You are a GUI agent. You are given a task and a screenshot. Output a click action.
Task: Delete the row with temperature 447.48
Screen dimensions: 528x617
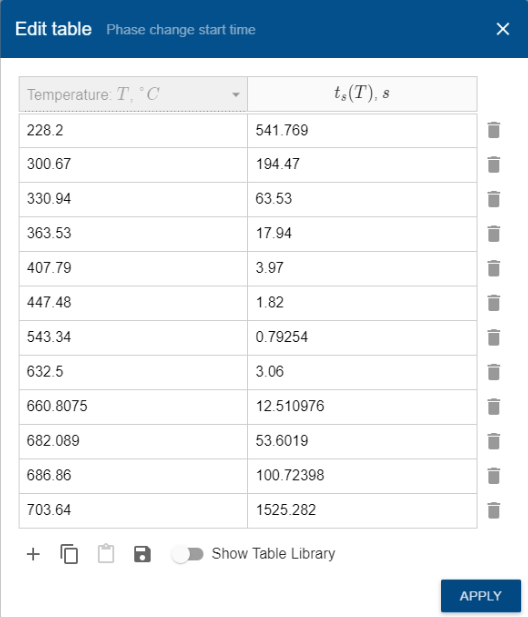494,303
